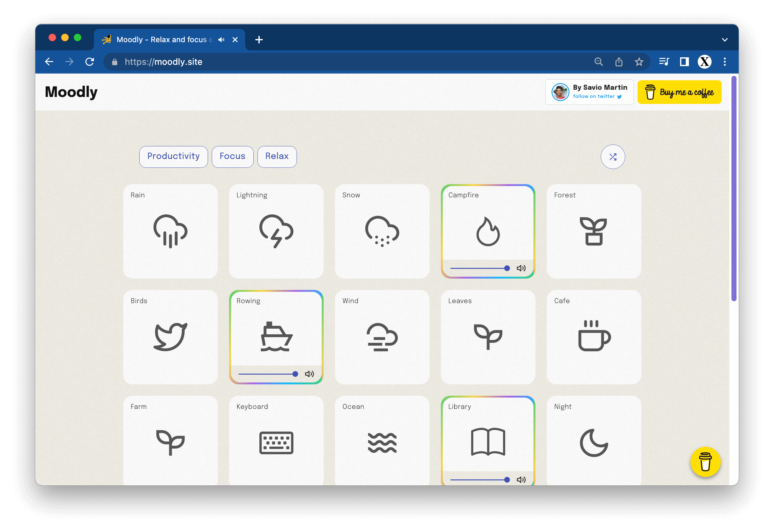Viewport: 774px width, 532px height.
Task: Select the Productivity filter tab
Action: pos(174,156)
